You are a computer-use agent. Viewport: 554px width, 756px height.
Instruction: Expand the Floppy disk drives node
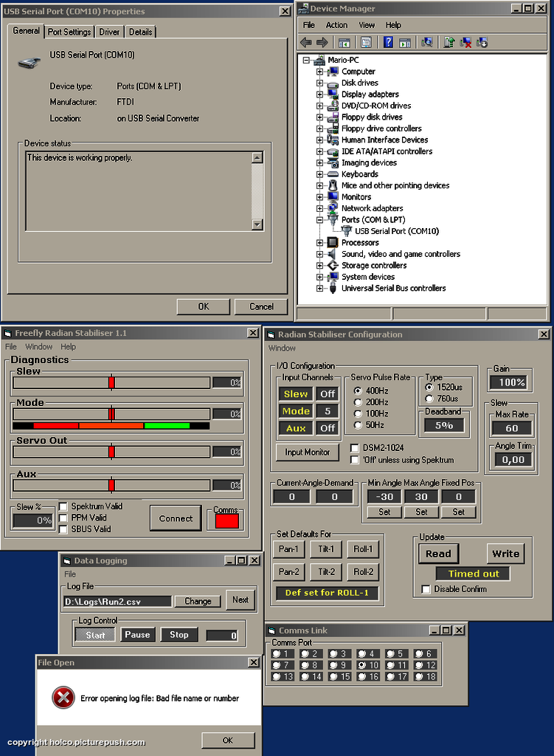click(x=319, y=117)
